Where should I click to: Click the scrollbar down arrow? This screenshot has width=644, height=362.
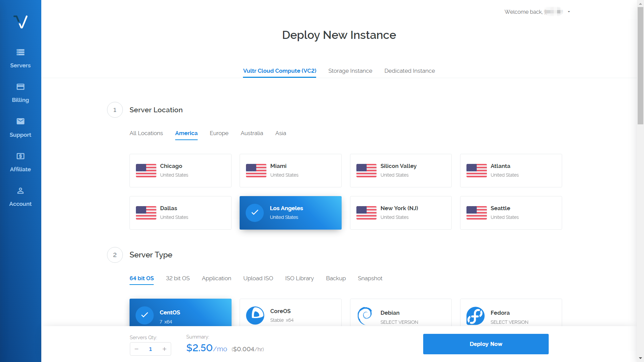coord(640,358)
